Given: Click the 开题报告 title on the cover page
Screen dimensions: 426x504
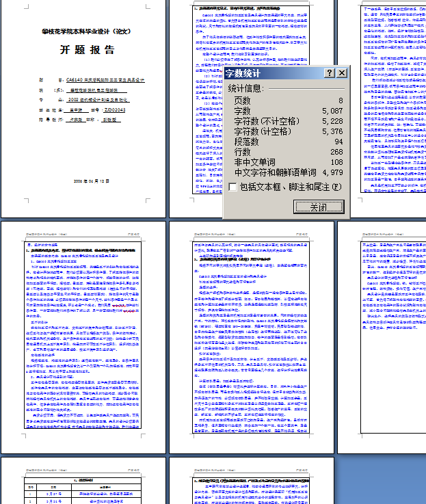Looking at the screenshot, I should point(87,50).
